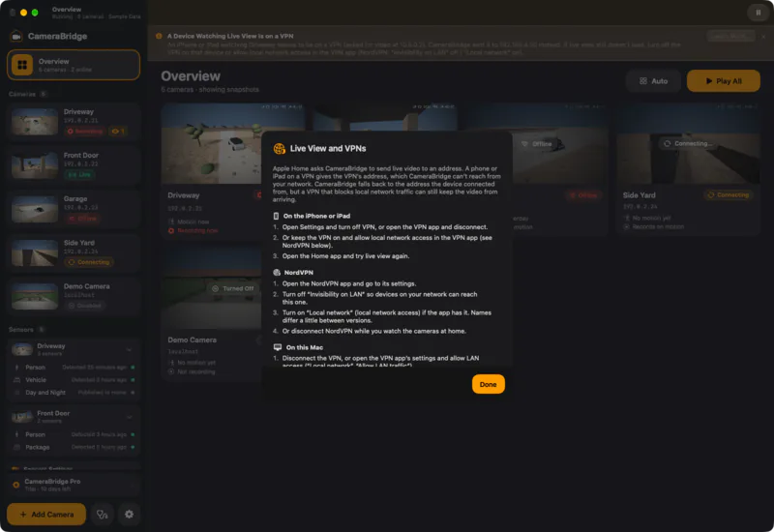Dismiss the VPN warning banner
Viewport: 774px width, 532px height.
pos(763,37)
